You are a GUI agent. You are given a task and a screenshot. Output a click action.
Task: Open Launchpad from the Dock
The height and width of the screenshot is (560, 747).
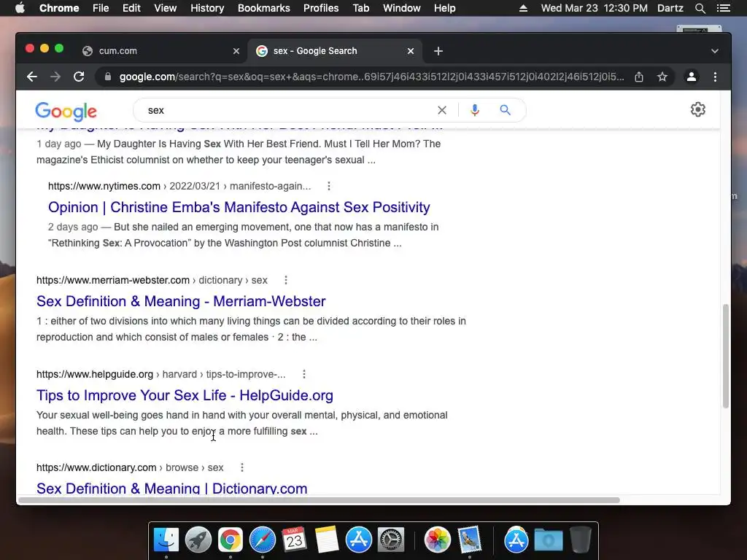click(x=198, y=540)
